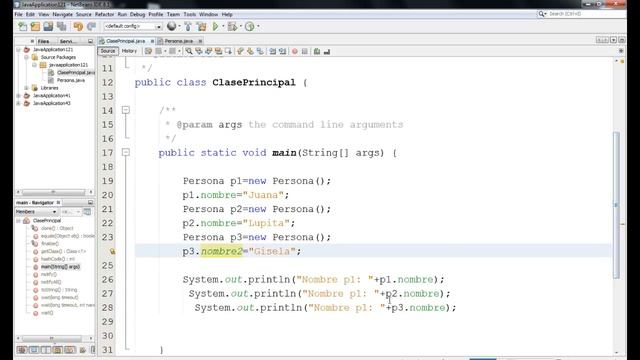Screen dimensions: 640x360
Task: Switch to the Persona.java editor tab
Action: pyautogui.click(x=179, y=41)
